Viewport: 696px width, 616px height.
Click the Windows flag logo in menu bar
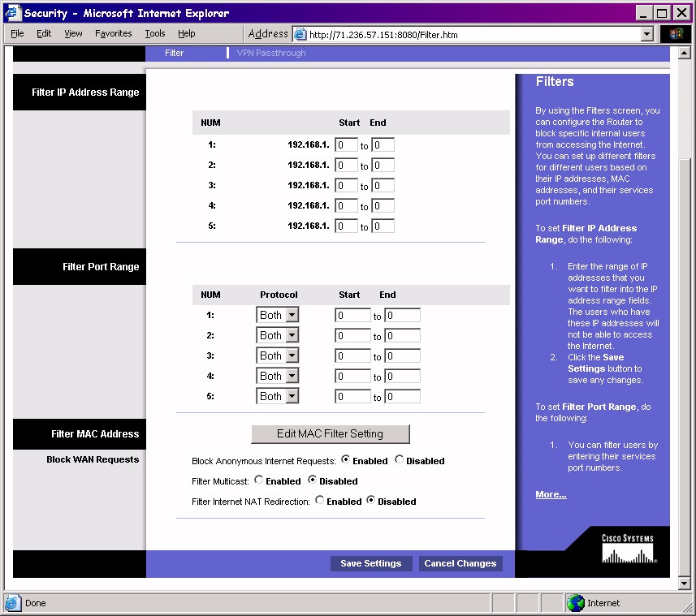click(x=677, y=34)
